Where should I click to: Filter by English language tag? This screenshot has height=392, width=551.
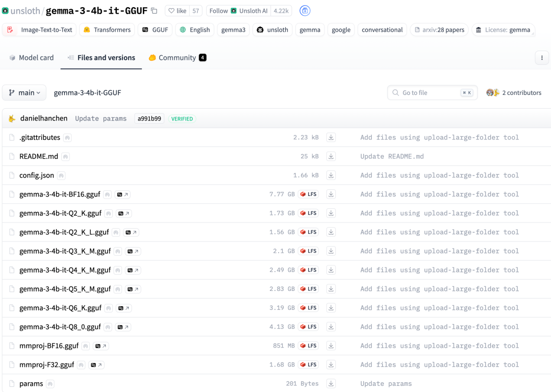[195, 30]
